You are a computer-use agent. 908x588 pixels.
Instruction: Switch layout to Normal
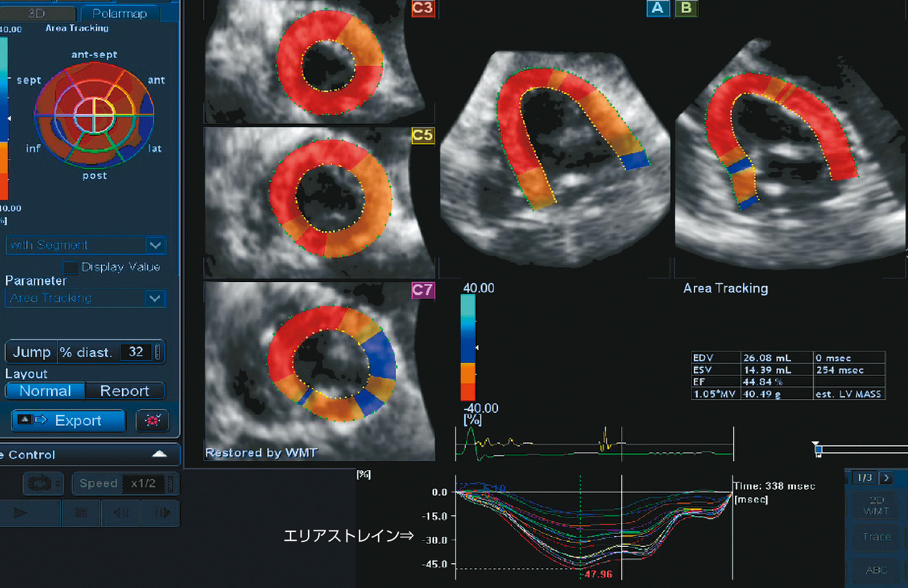45,391
